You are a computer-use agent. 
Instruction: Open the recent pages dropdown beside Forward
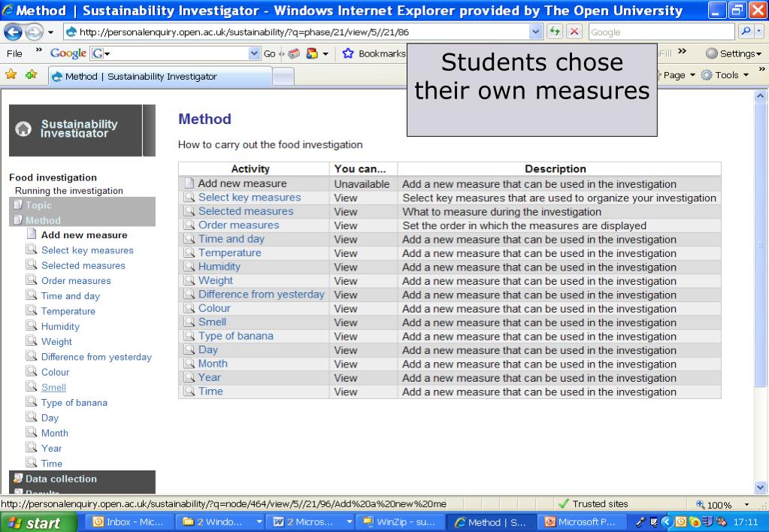coord(50,33)
